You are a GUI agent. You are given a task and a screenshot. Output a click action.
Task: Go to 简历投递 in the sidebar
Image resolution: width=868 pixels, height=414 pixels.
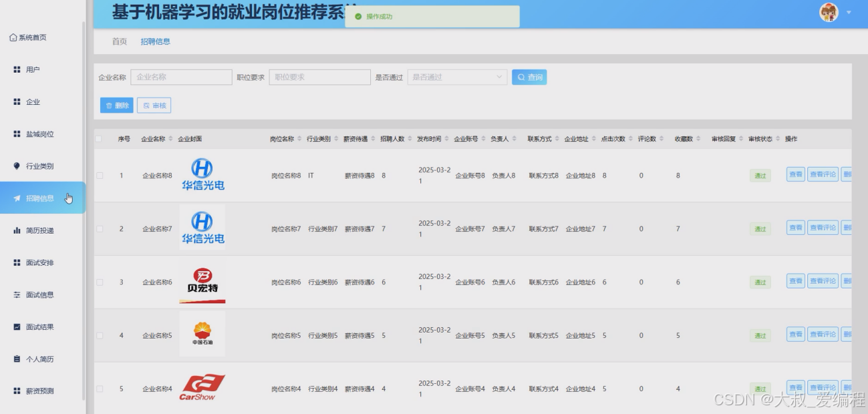pyautogui.click(x=41, y=230)
